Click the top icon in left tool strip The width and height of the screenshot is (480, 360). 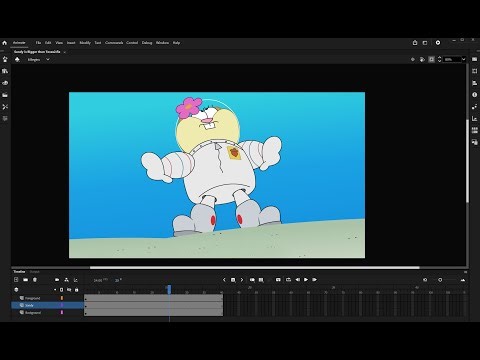point(5,59)
